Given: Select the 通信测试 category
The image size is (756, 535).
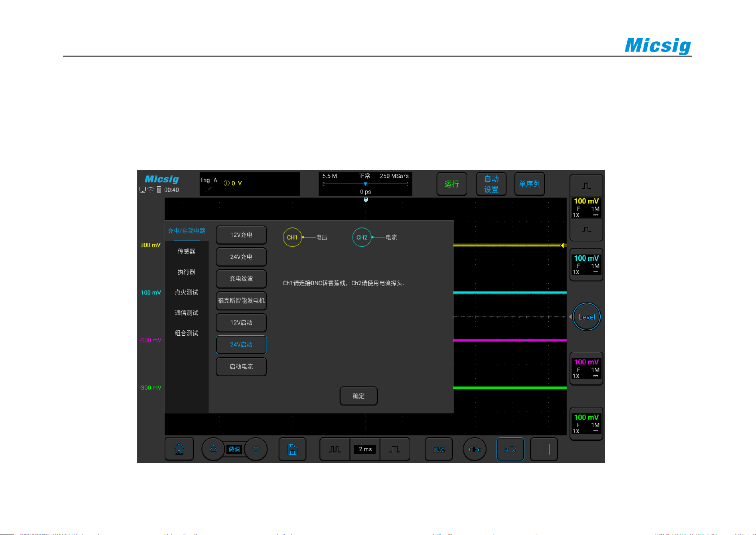Looking at the screenshot, I should click(187, 313).
